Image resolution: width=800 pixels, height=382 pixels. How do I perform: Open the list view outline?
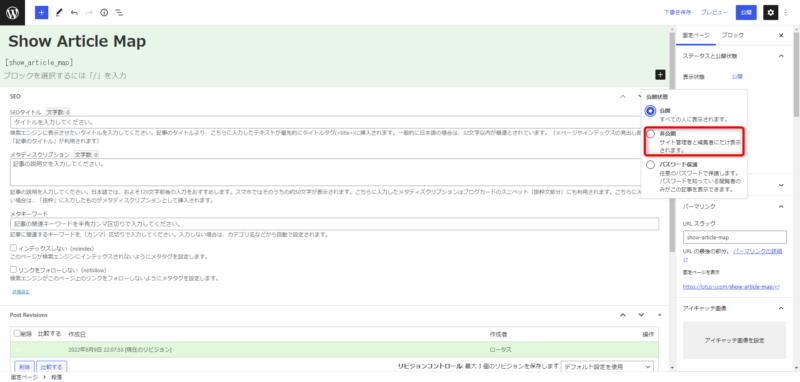click(x=119, y=12)
